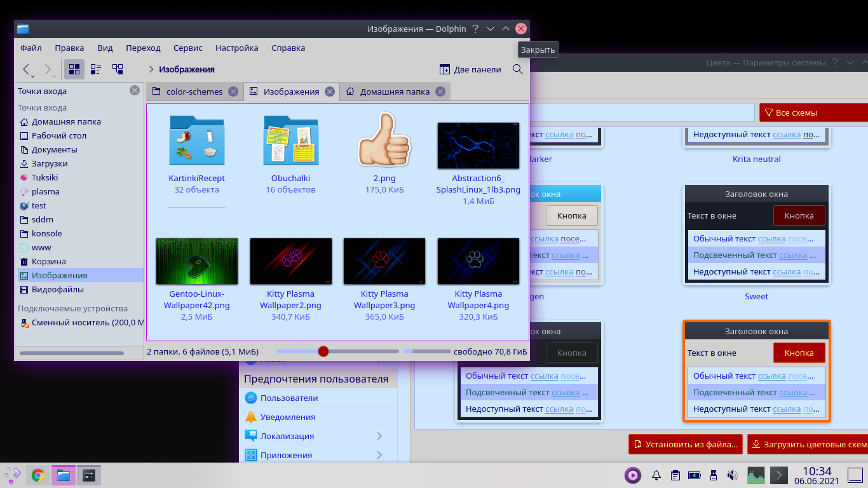
Task: Open Рабочий стол in the places sidebar
Action: click(x=79, y=135)
